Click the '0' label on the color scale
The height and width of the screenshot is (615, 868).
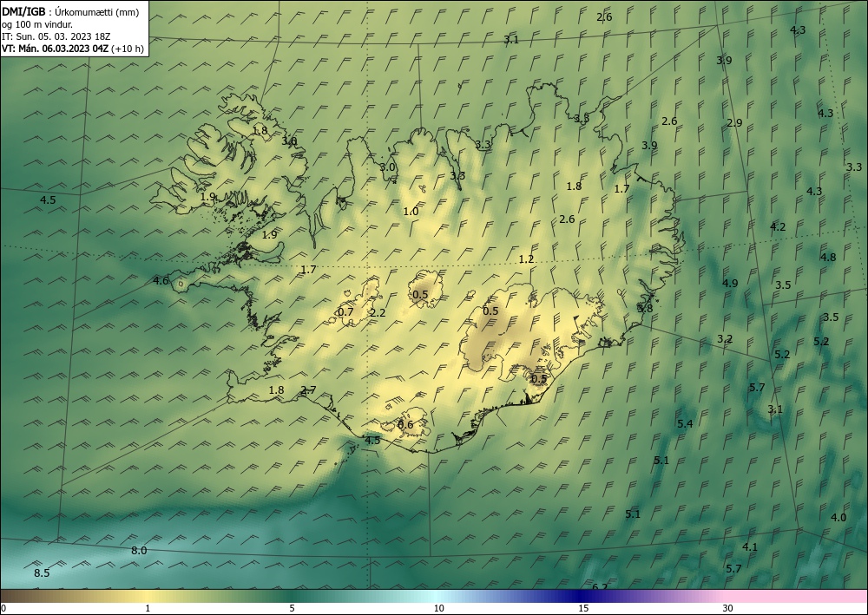click(x=3, y=609)
